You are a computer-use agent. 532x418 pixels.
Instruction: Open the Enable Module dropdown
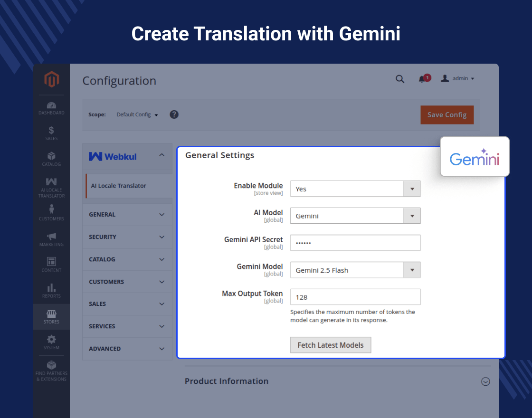pyautogui.click(x=355, y=189)
